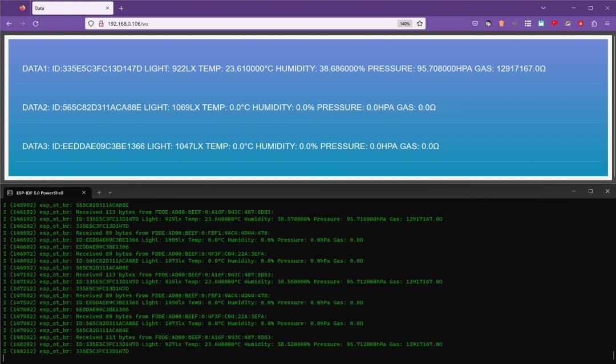Click the teal floppy-disk save extension icon
Image resolution: width=616 pixels, height=364 pixels.
coord(541,23)
